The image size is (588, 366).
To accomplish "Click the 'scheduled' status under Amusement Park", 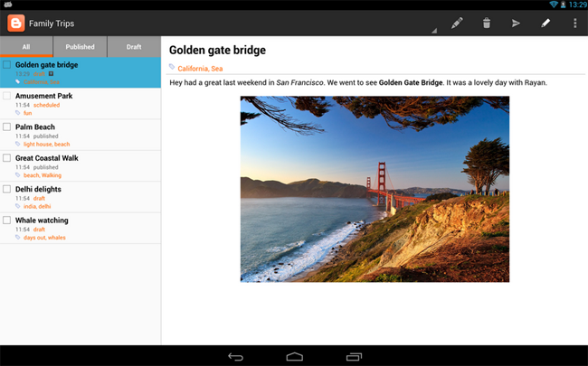I will (x=46, y=105).
